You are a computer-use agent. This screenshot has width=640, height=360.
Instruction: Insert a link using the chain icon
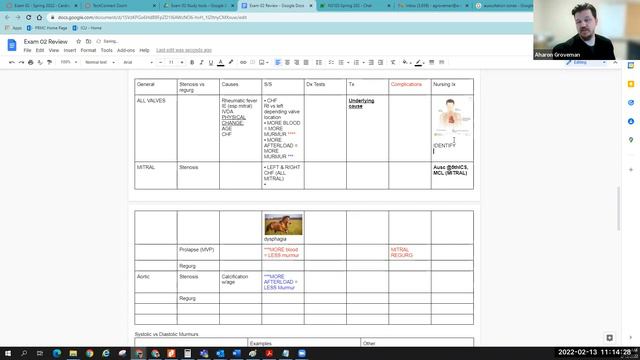point(243,62)
